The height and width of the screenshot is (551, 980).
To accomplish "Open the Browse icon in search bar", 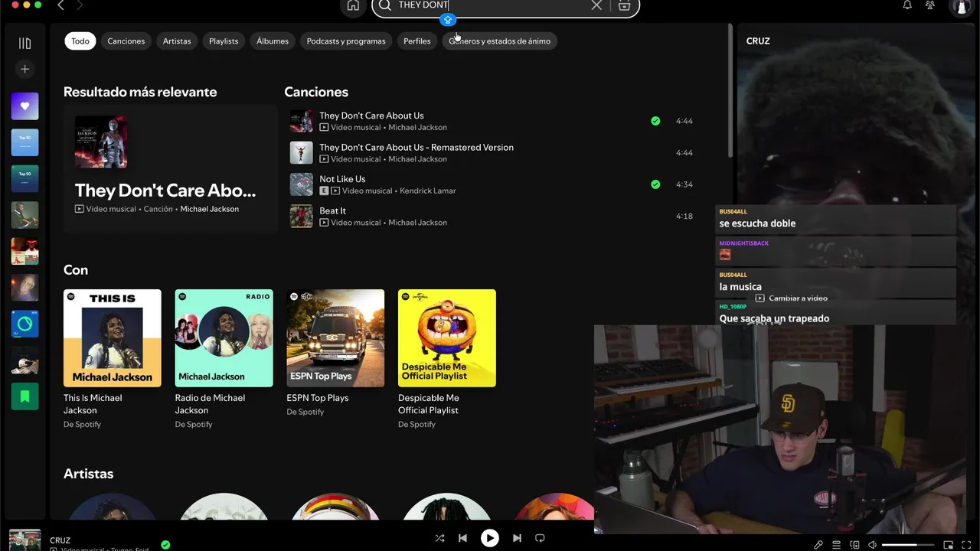I will (x=624, y=5).
